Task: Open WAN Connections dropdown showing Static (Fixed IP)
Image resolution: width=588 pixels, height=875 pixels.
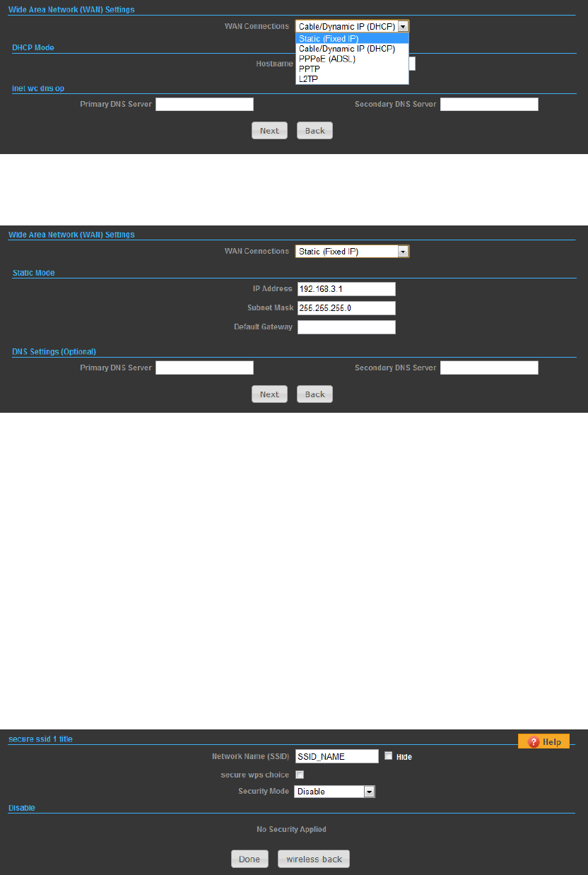Action: pos(352,251)
